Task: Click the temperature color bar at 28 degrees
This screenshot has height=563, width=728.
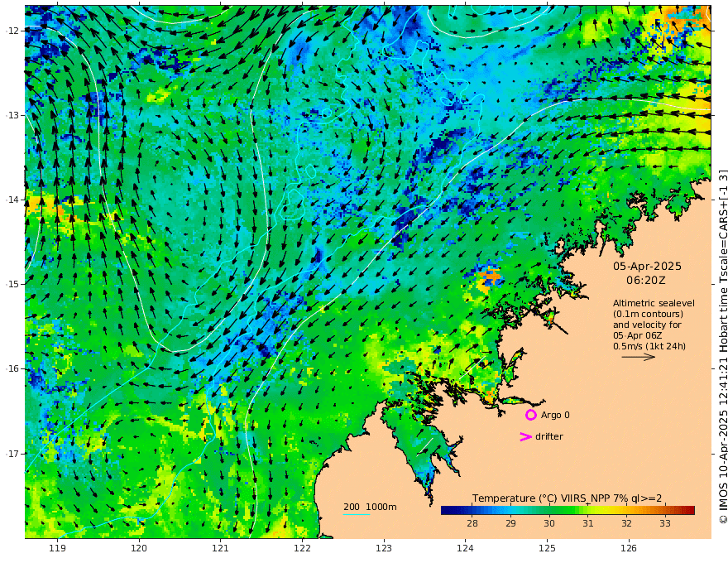Action: 472,510
